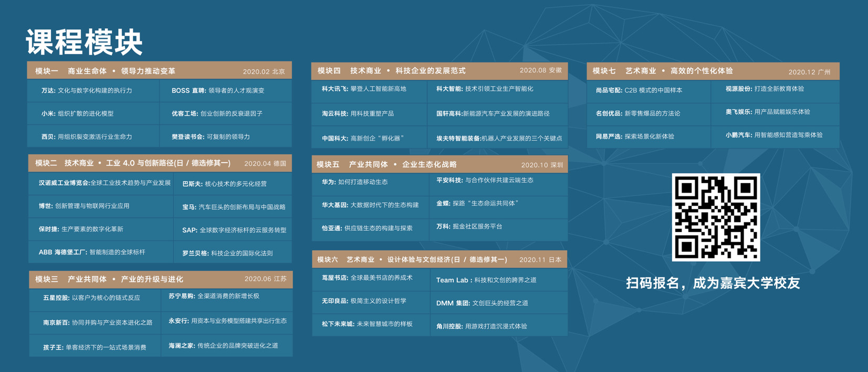This screenshot has width=868, height=372.
Task: Select the 罗兰贝格 科技企业的国际化法则 cell
Action: coord(233,253)
